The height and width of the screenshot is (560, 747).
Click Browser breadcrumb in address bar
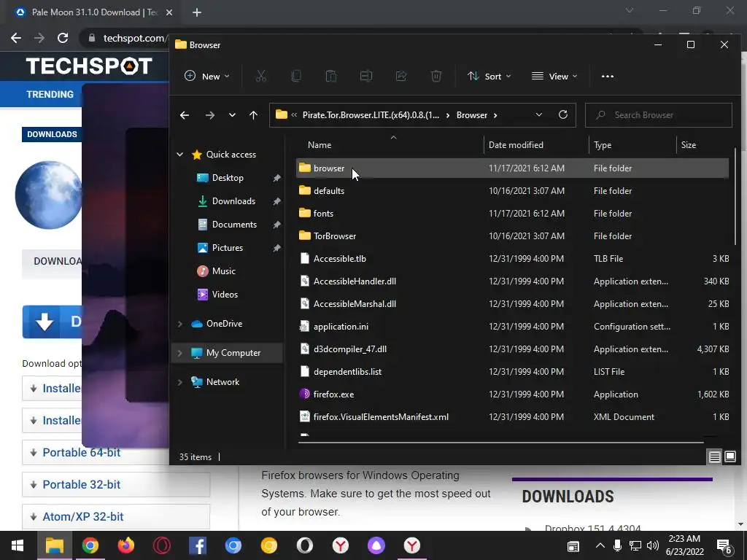(472, 114)
